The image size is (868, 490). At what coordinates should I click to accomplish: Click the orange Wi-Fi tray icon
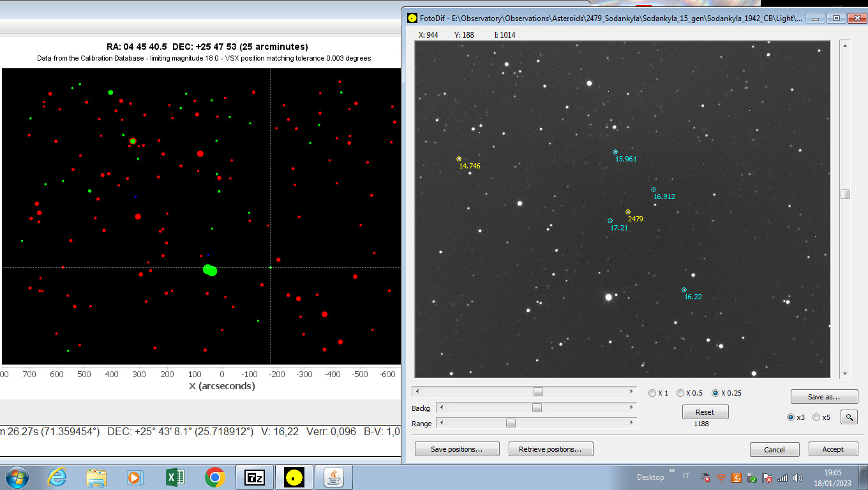pyautogui.click(x=721, y=477)
